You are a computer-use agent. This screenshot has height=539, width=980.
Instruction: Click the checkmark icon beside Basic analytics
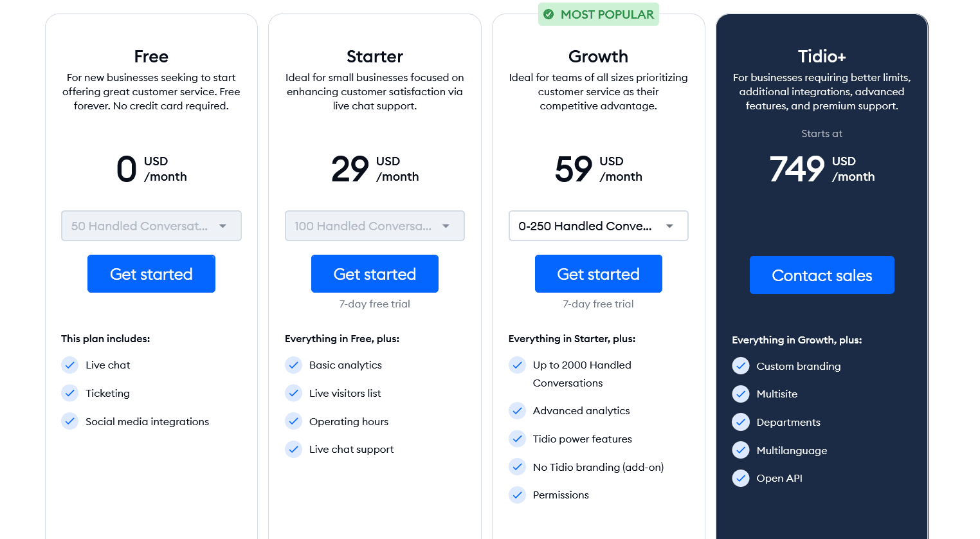point(293,365)
